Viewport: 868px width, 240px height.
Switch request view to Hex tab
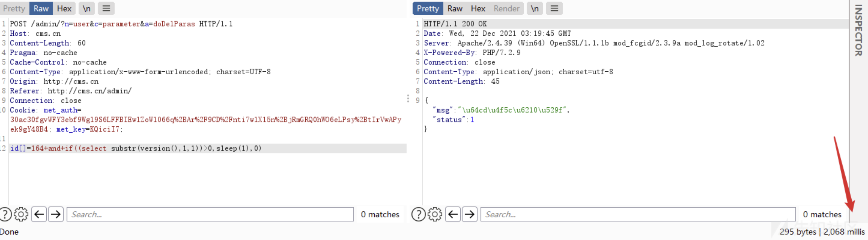click(x=64, y=8)
